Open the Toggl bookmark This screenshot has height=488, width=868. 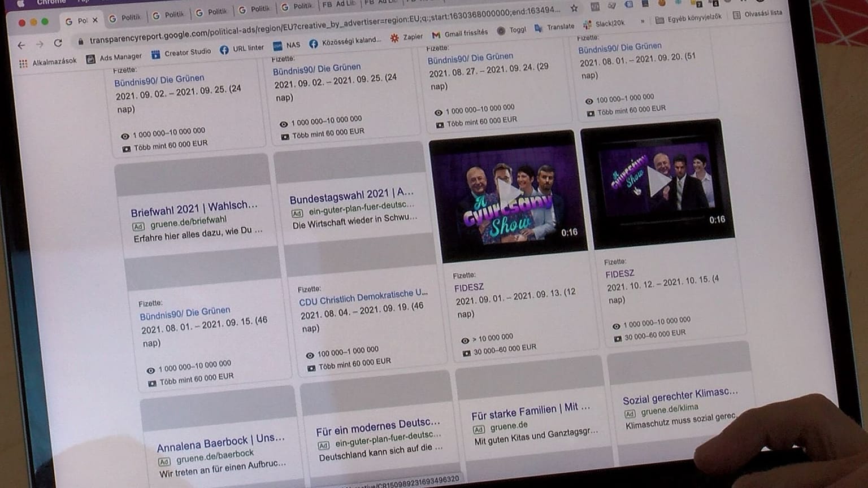point(511,30)
